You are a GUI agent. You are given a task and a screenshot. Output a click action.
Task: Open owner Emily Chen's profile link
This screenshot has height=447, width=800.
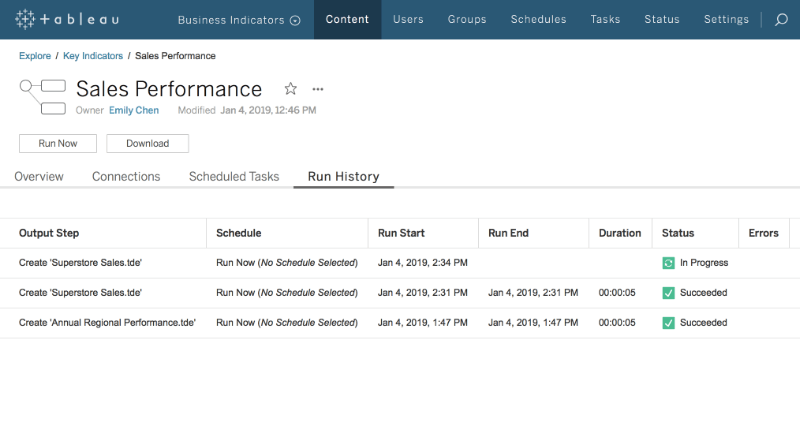pyautogui.click(x=133, y=110)
